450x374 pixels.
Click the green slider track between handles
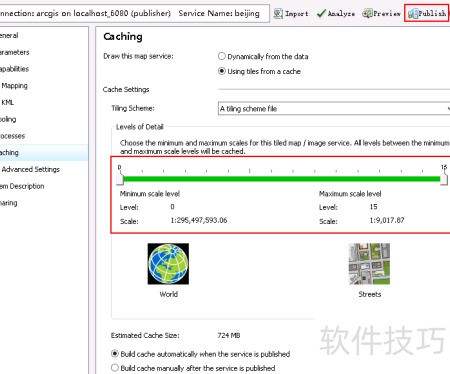282,179
